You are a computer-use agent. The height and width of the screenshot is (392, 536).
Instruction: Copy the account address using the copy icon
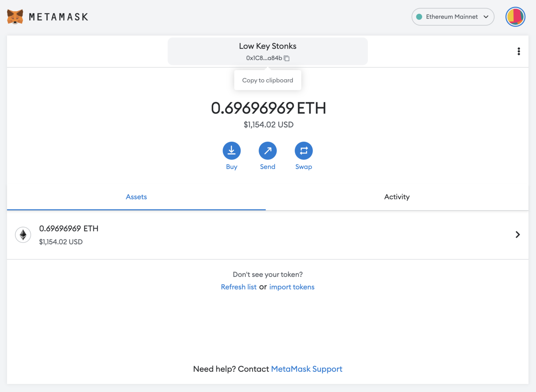tap(286, 58)
